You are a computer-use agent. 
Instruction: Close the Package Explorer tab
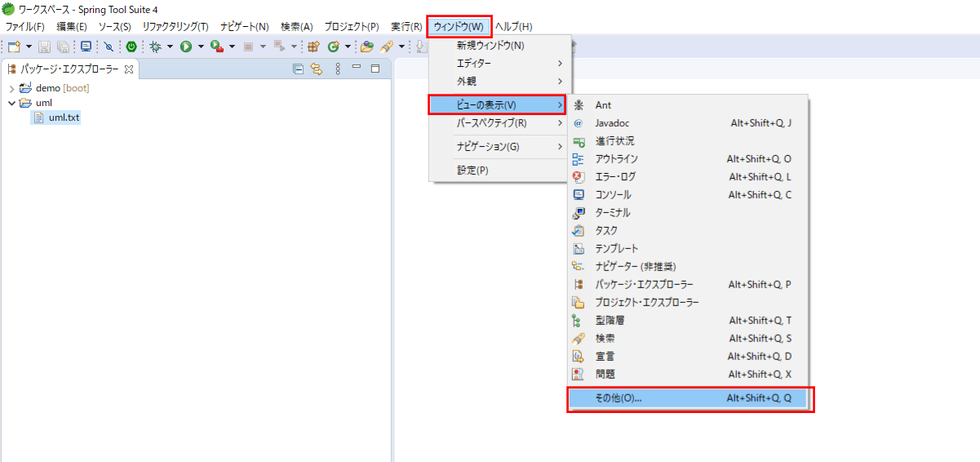[x=129, y=69]
